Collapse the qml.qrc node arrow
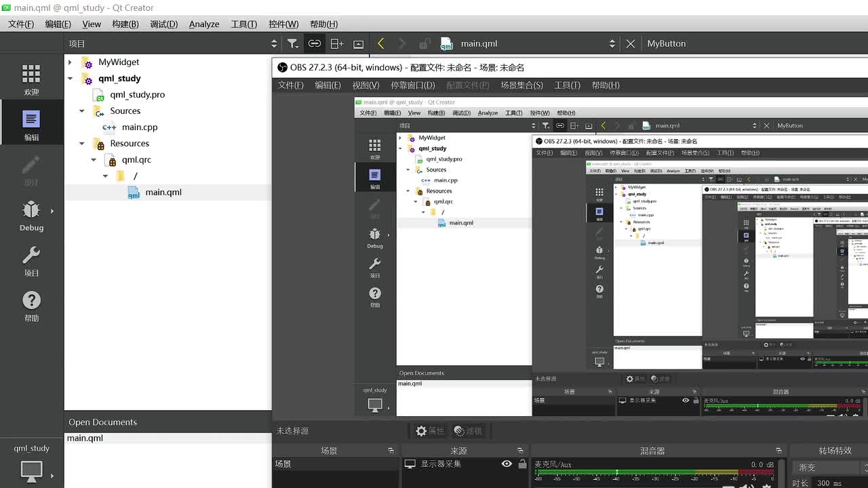 click(x=94, y=160)
